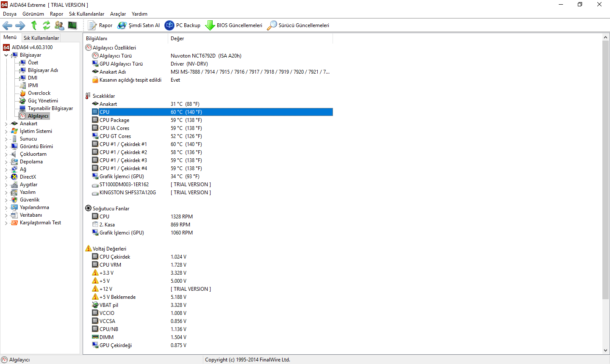The width and height of the screenshot is (610, 364).
Task: Select the AIDA64 v4.60.3100 root node
Action: tap(32, 47)
